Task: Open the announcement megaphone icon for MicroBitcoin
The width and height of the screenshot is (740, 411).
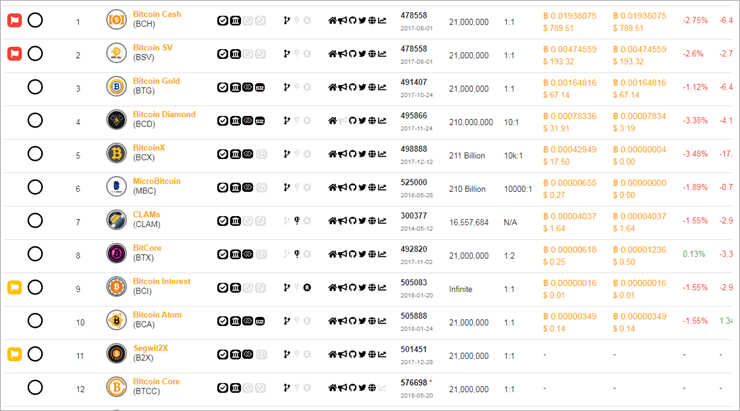Action: [342, 187]
